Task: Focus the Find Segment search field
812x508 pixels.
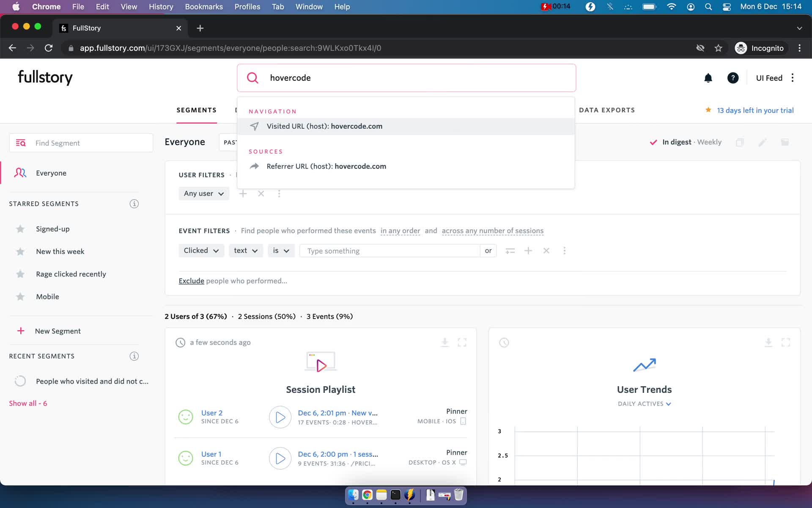Action: (x=81, y=143)
